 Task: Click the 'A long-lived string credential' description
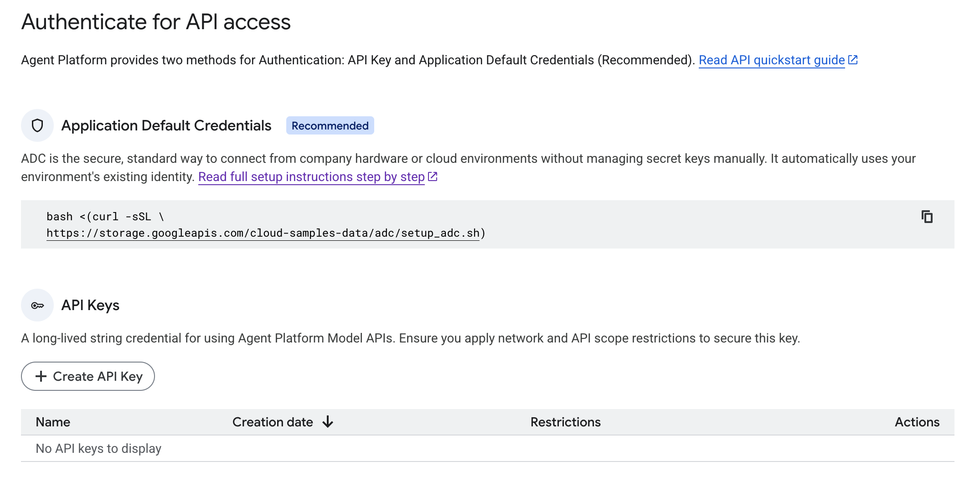tap(411, 338)
